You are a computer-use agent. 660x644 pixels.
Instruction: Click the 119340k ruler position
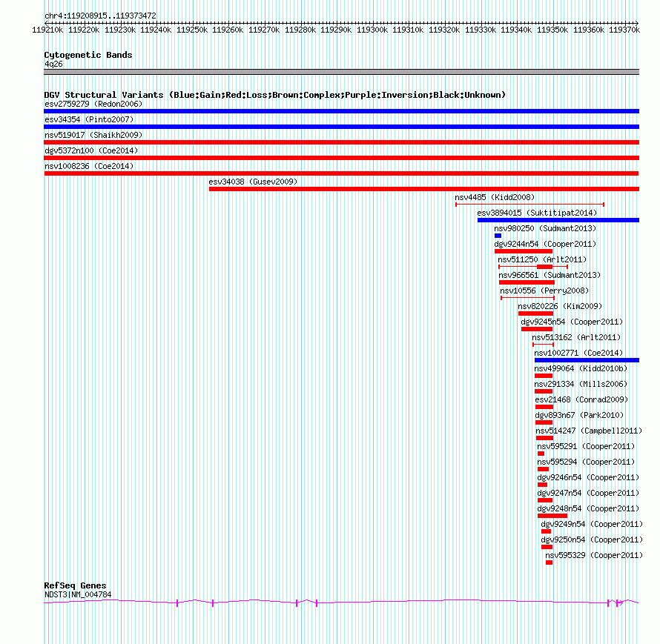click(x=516, y=30)
